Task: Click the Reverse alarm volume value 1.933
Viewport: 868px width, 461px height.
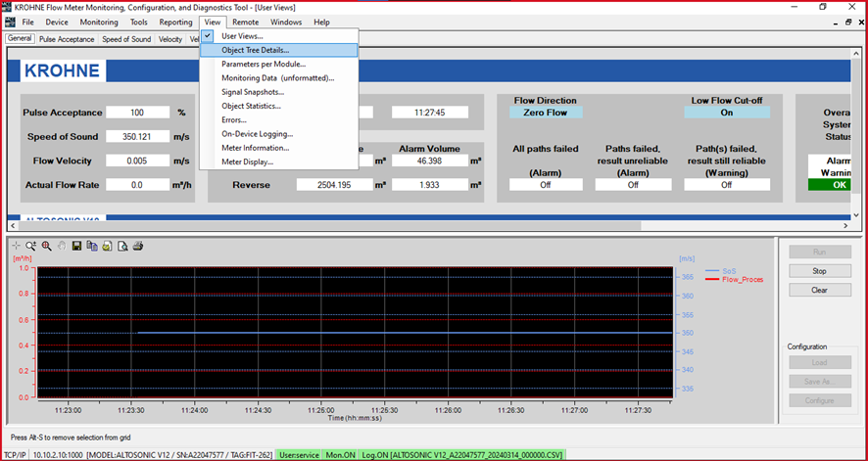Action: click(x=430, y=185)
